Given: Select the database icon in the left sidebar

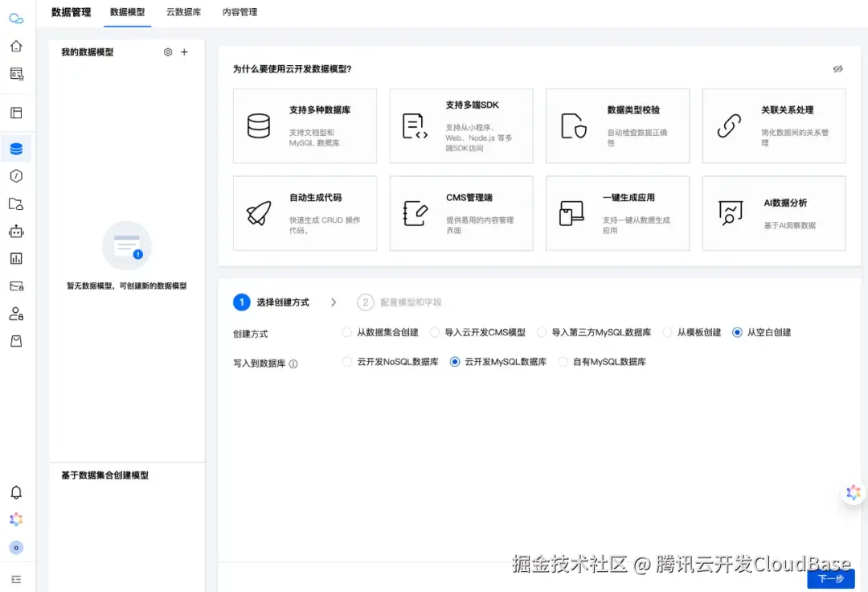Looking at the screenshot, I should 16,148.
